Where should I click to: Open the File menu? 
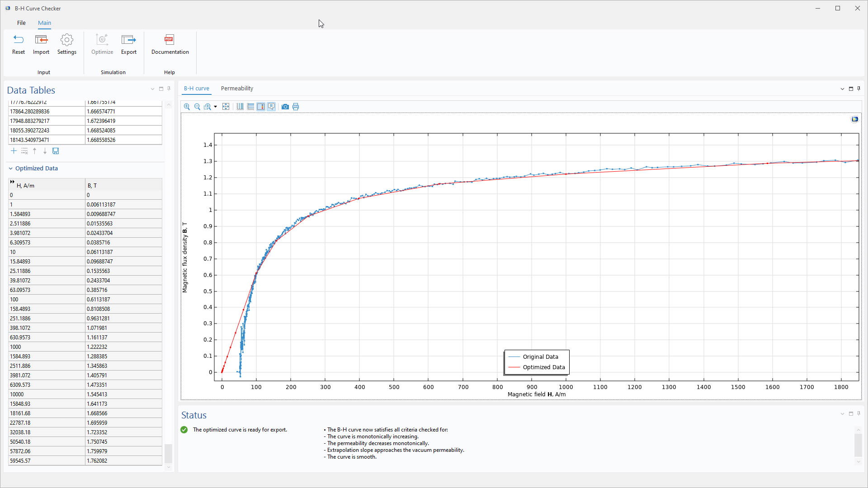click(21, 23)
